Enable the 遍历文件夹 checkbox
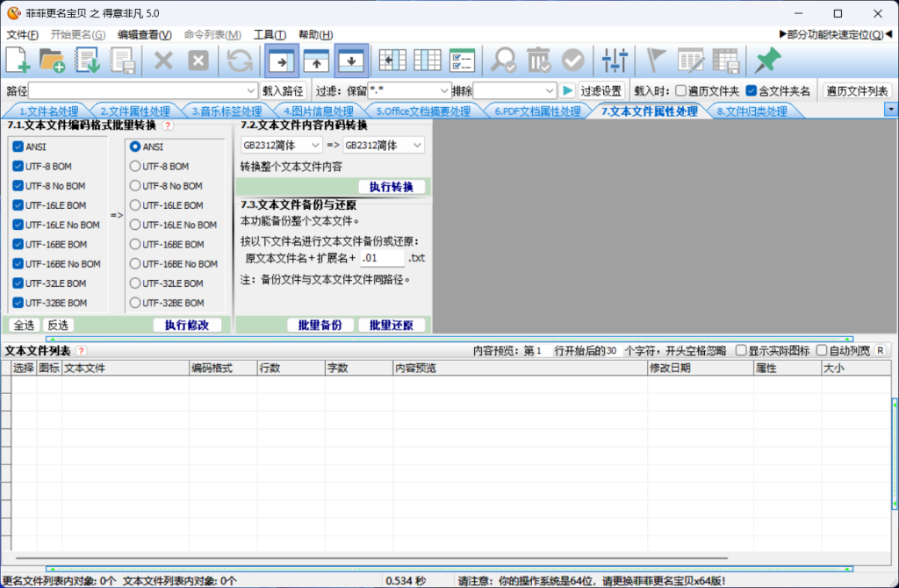The image size is (899, 588). pyautogui.click(x=680, y=90)
